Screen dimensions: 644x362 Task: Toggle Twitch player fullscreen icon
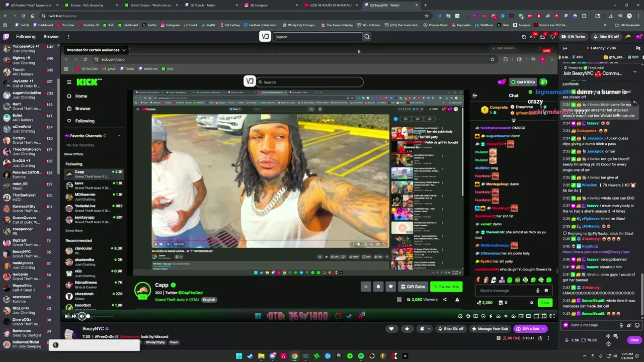552,316
